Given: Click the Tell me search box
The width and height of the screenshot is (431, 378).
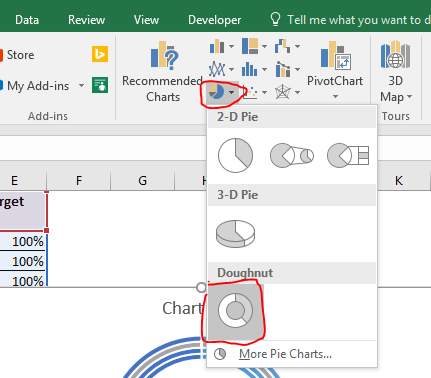Looking at the screenshot, I should (x=350, y=20).
